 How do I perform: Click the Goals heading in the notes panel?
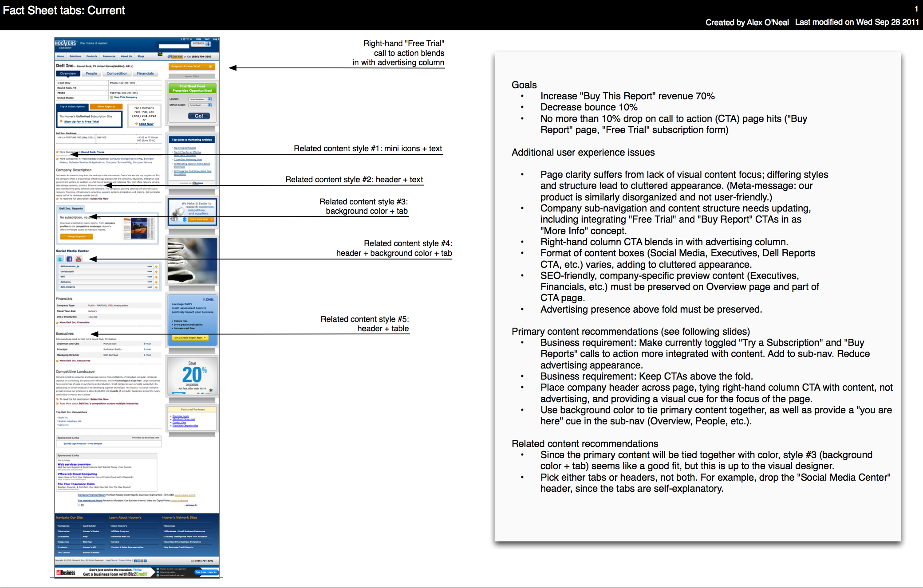coord(524,85)
